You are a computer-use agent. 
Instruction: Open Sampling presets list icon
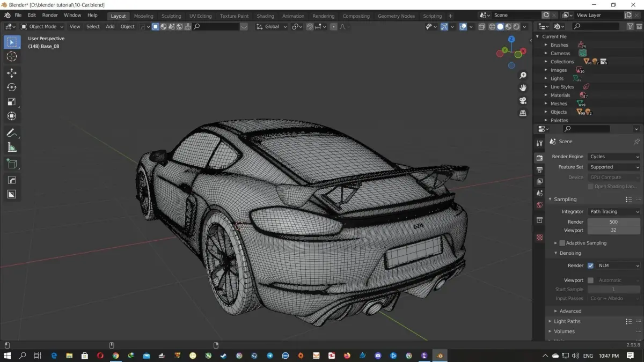pyautogui.click(x=628, y=200)
